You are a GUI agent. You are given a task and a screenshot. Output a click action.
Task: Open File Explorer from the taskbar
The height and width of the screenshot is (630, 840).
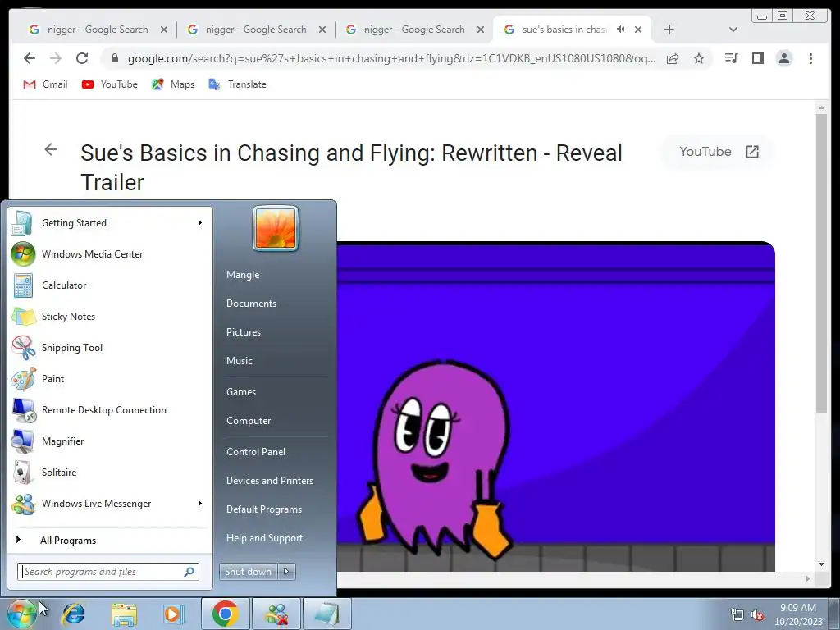pos(124,614)
